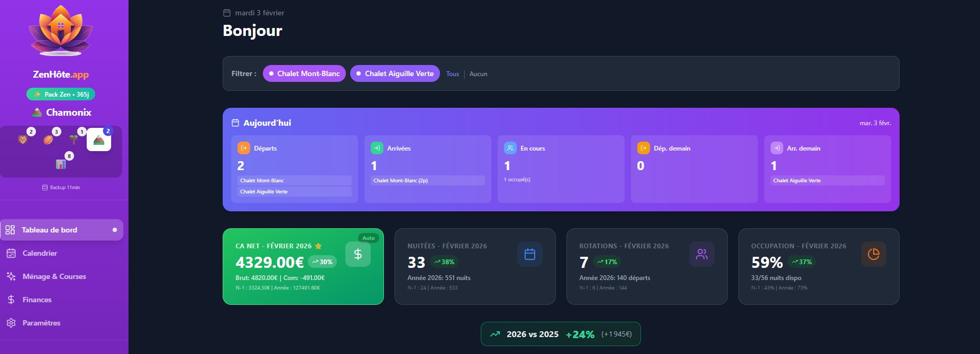Toggle the Chalet Mont-Blanc filter chip
Viewport: 980px width, 354px height.
tap(304, 73)
